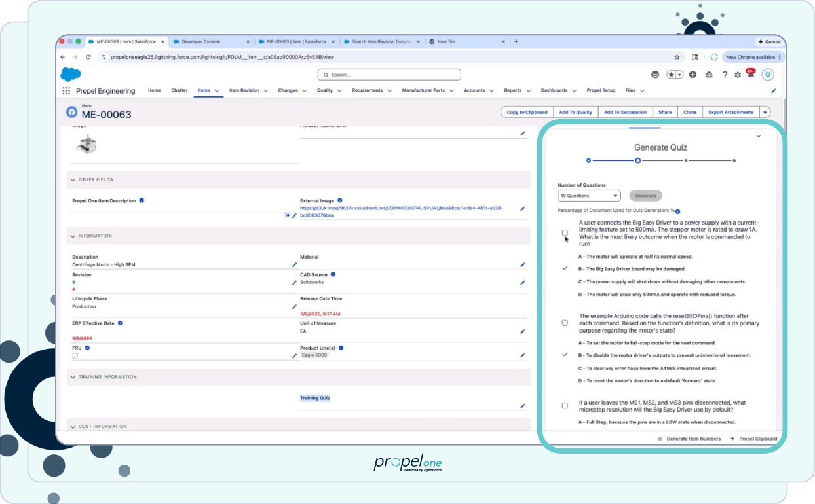Viewport: 815px width, 504px height.
Task: Reload the page in Chrome
Action: point(88,57)
